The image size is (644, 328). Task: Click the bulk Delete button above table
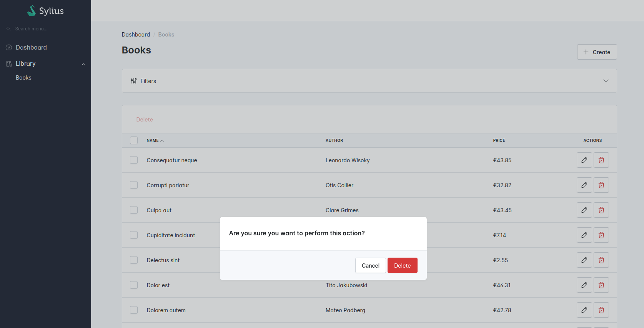coord(145,120)
